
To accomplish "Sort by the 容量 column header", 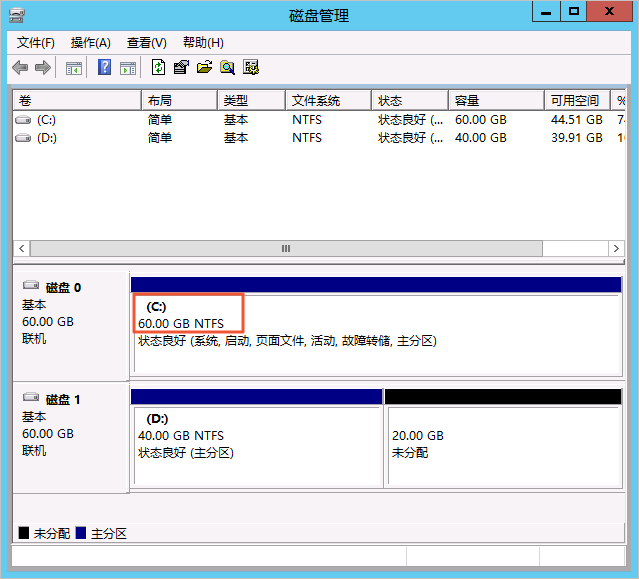I will click(x=497, y=100).
